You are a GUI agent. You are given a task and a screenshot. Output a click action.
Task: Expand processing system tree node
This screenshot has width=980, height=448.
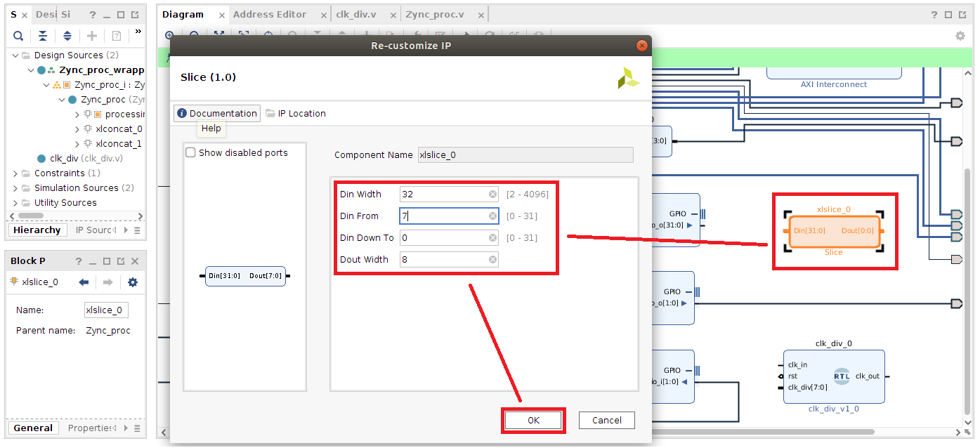pos(77,114)
